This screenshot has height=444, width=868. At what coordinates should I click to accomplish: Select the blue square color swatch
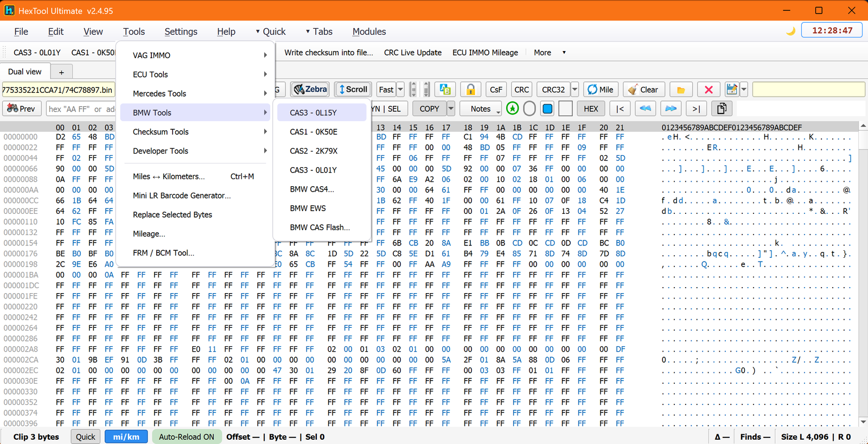coord(547,109)
